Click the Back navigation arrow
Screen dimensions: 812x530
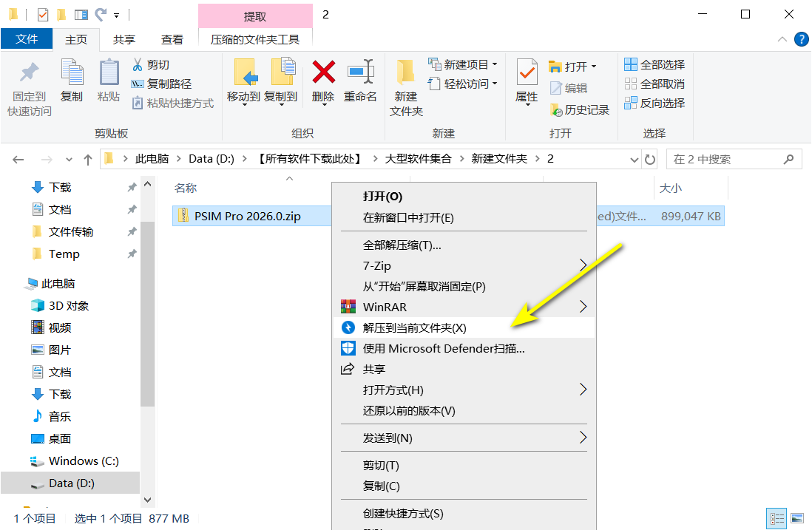(18, 160)
